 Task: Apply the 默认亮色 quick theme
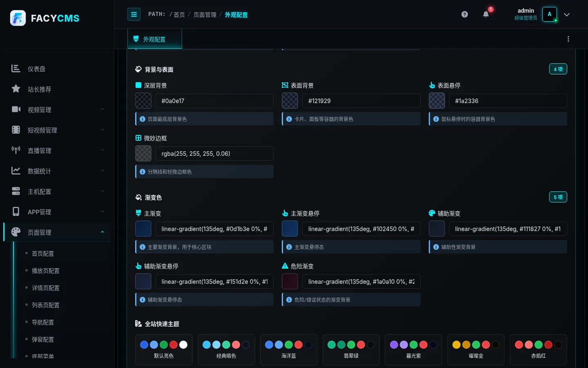click(164, 350)
